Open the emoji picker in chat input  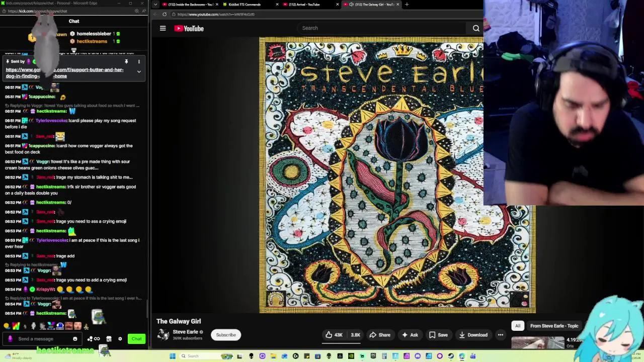point(75,339)
